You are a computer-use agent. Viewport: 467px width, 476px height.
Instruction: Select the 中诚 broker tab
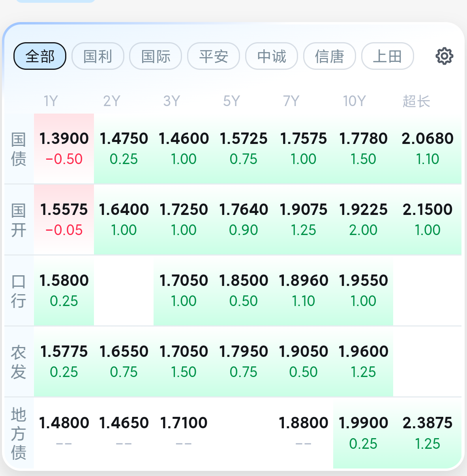pyautogui.click(x=272, y=56)
